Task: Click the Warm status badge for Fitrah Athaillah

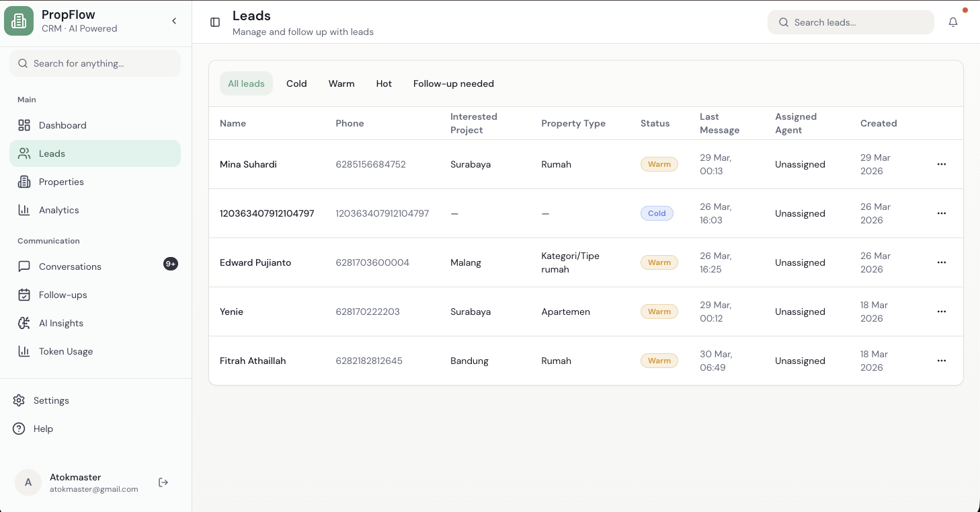Action: coord(659,361)
